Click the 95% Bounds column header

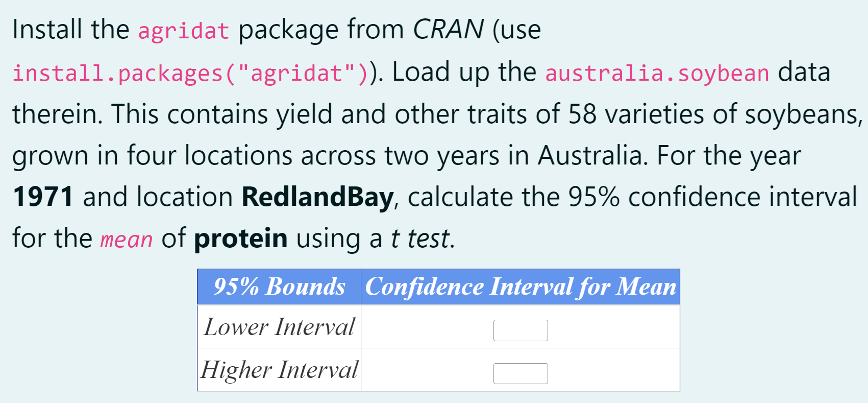279,287
